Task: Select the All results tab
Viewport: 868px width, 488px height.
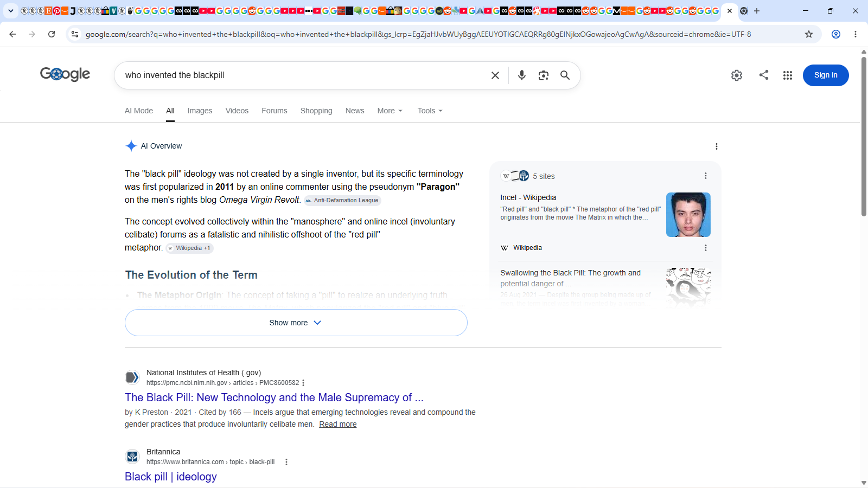Action: click(x=170, y=111)
